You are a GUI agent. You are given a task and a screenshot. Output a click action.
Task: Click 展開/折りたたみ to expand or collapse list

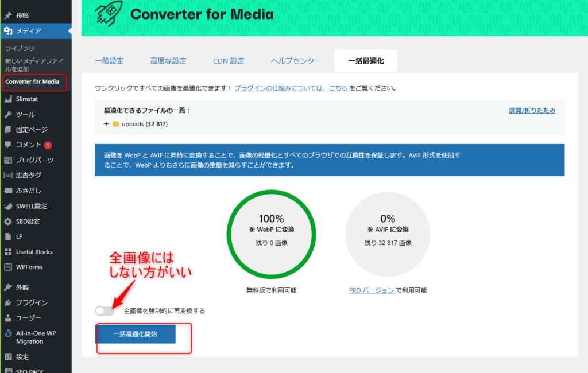[x=532, y=111]
